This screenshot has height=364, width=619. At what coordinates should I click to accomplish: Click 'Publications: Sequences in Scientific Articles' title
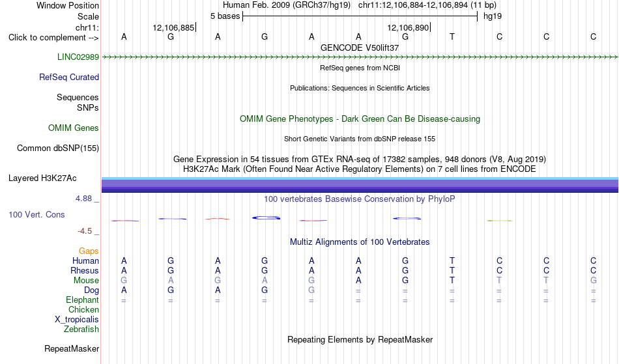click(360, 88)
